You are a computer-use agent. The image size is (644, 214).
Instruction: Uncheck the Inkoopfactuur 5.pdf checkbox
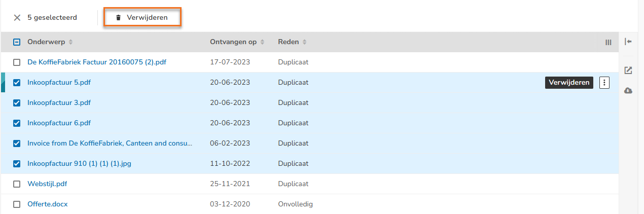tap(17, 83)
